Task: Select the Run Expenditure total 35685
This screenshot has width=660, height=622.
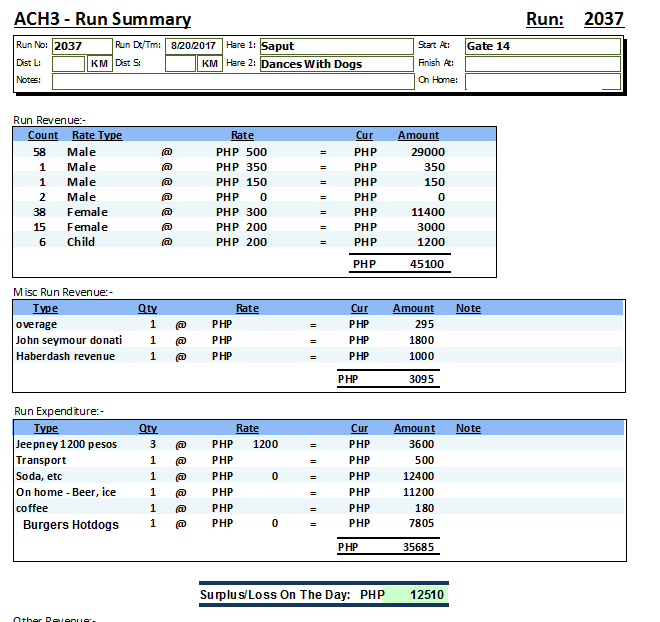Action: [420, 548]
